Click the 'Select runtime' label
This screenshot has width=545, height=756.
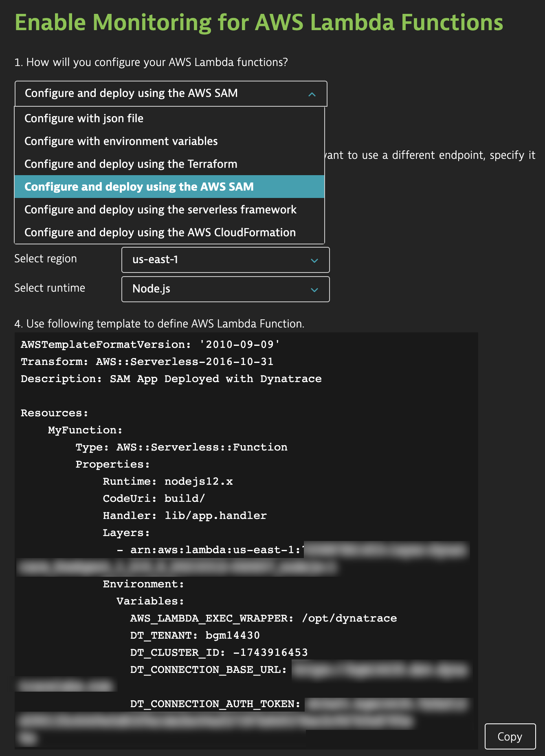[50, 288]
